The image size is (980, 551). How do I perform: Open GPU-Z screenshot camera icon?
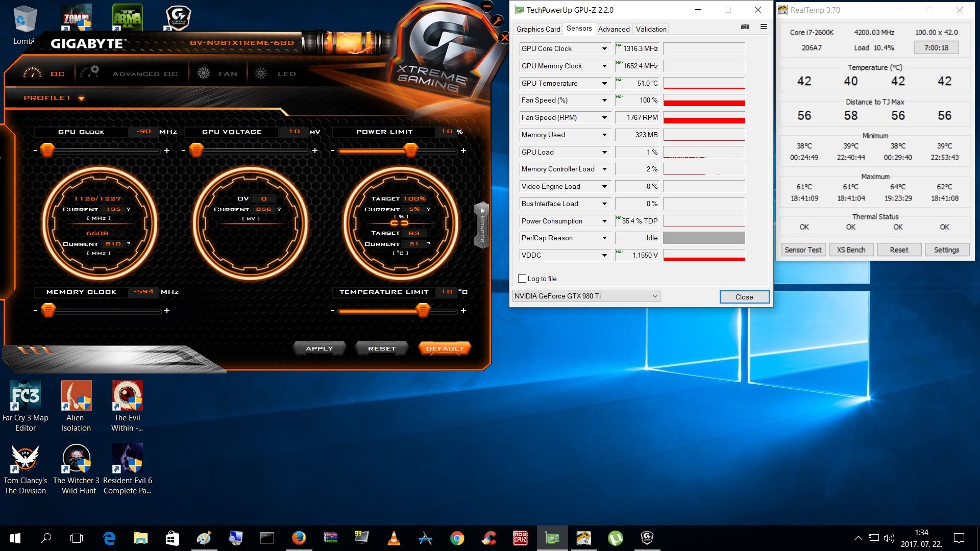pyautogui.click(x=745, y=27)
